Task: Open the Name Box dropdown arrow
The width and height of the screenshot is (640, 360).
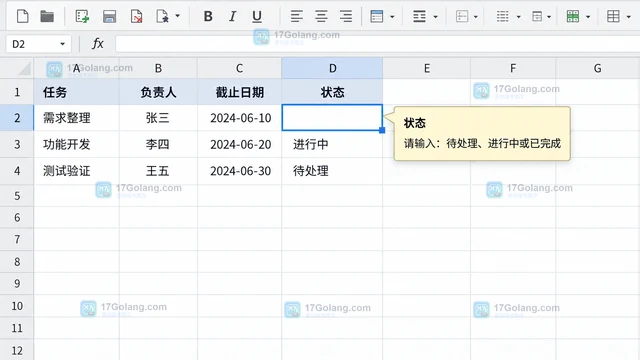Action: pos(62,44)
